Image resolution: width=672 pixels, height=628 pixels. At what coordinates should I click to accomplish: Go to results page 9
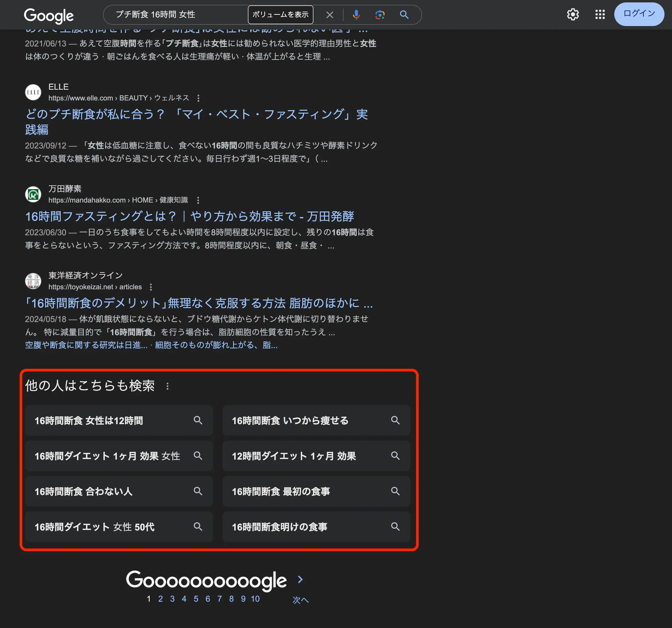coord(243,599)
